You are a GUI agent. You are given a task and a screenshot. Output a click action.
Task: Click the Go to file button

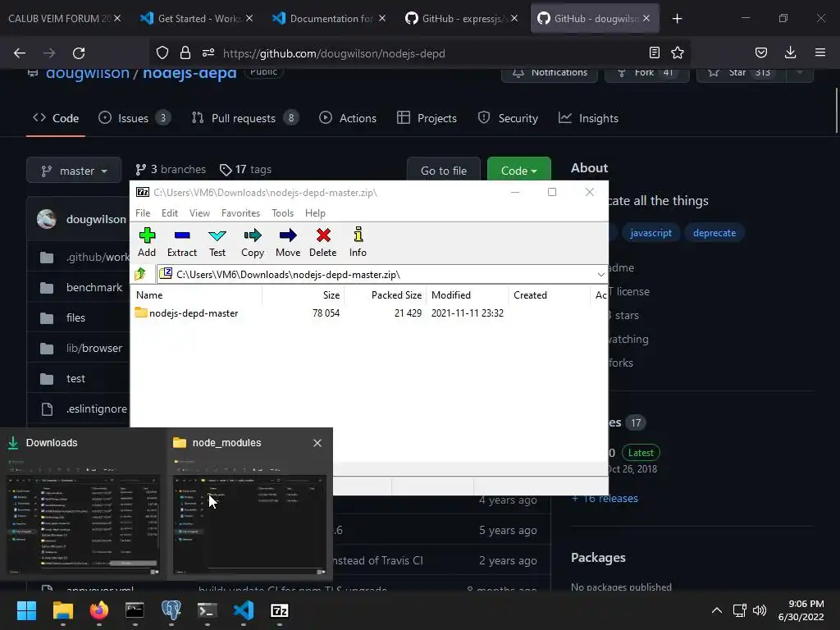pos(444,171)
